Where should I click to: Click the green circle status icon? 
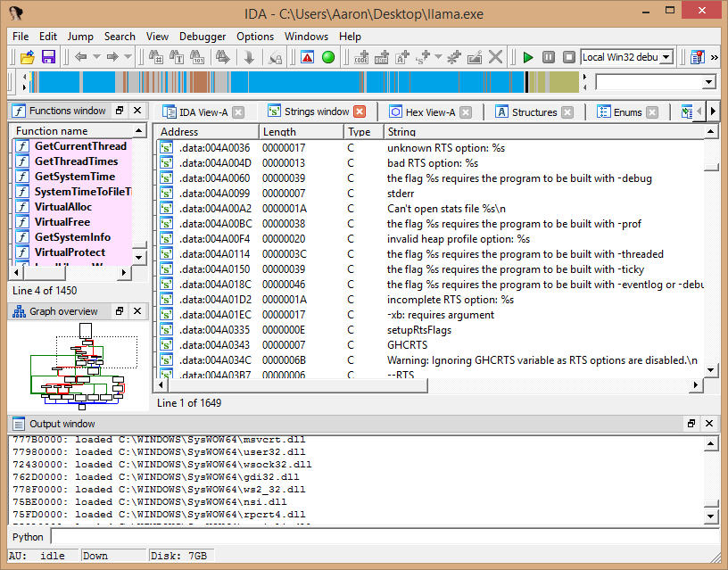[x=328, y=58]
